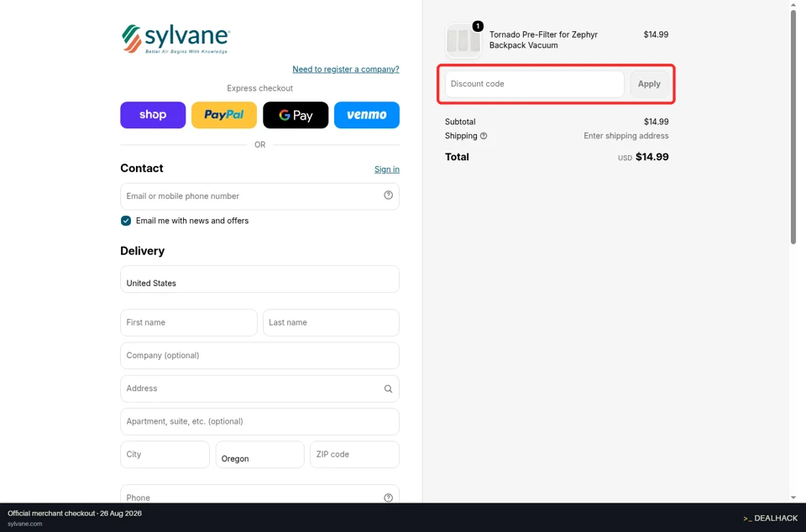
Task: Click the Tornado Pre-Filter product name
Action: pos(543,40)
